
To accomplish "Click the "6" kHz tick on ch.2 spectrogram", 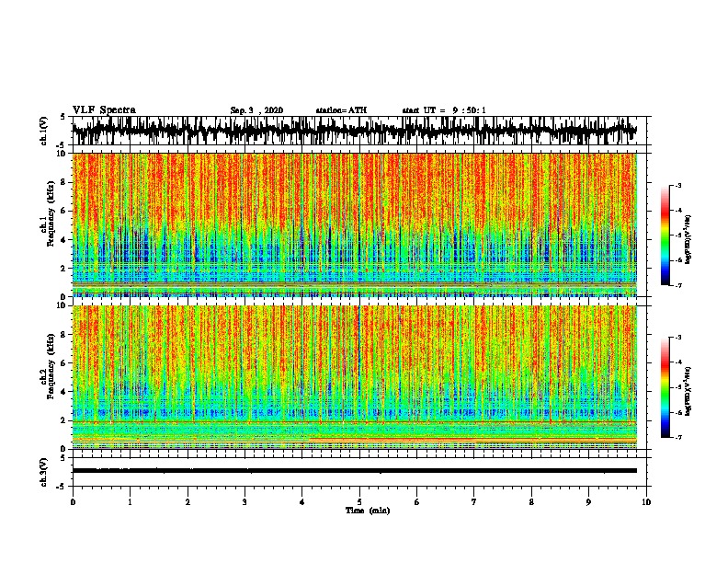I will pos(63,363).
